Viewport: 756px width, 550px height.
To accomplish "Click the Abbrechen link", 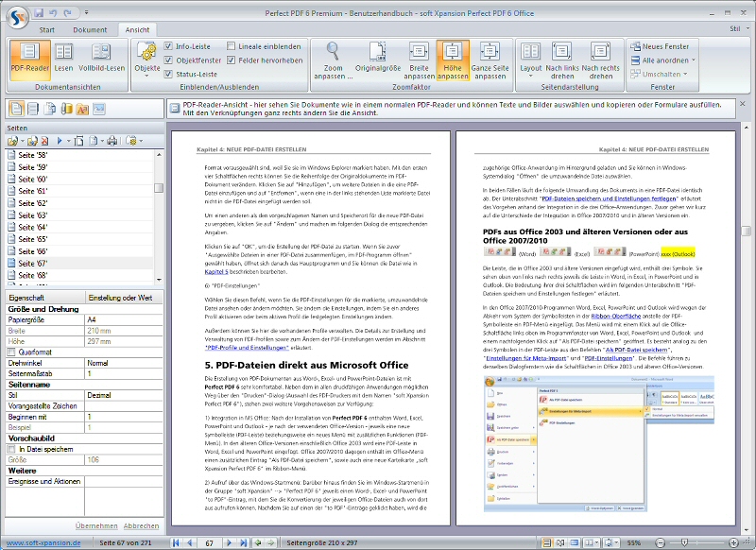I will (141, 525).
